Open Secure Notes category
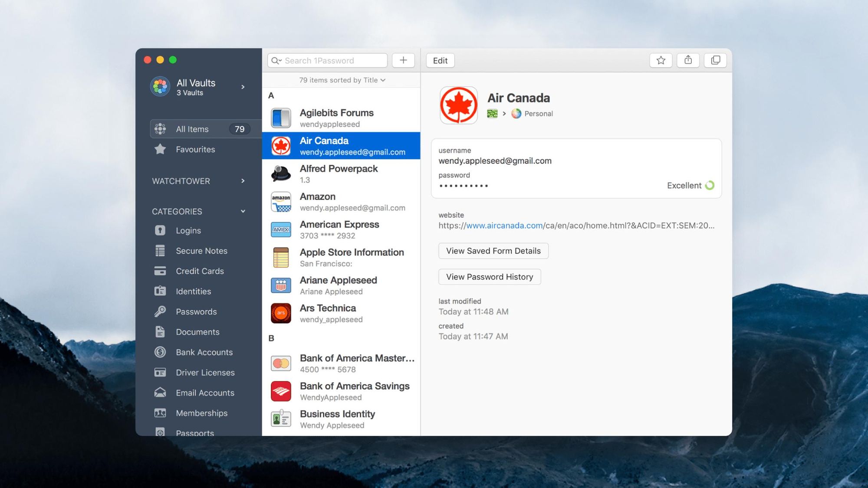The width and height of the screenshot is (868, 488). point(201,251)
